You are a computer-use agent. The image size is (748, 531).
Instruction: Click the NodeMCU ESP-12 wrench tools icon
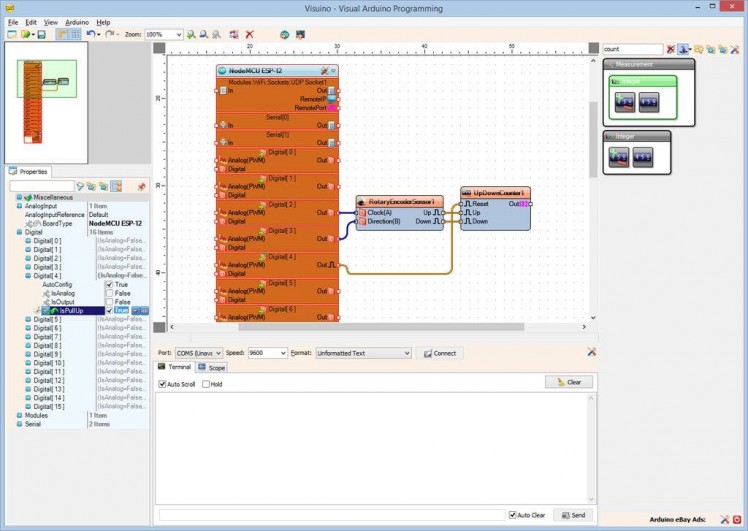click(326, 71)
